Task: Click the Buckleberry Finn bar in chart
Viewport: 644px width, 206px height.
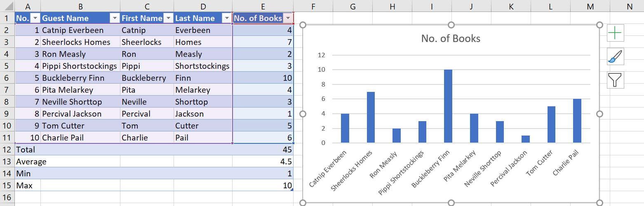Action: (448, 106)
